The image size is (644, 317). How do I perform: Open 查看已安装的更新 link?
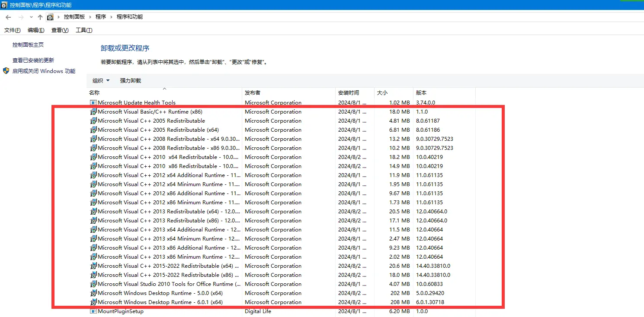pyautogui.click(x=33, y=60)
